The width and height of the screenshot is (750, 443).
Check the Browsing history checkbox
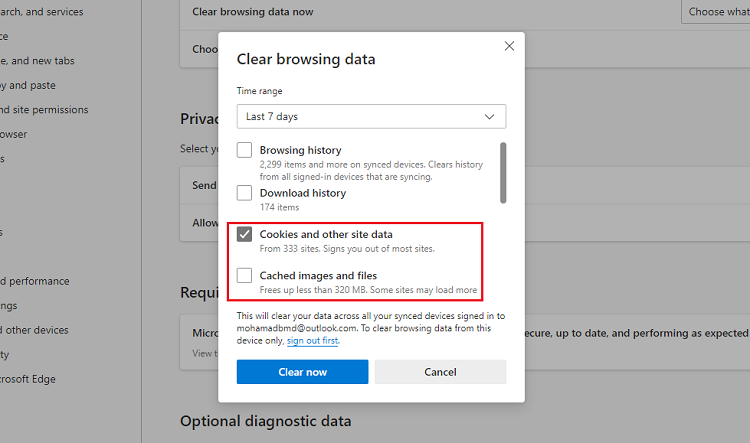point(245,151)
